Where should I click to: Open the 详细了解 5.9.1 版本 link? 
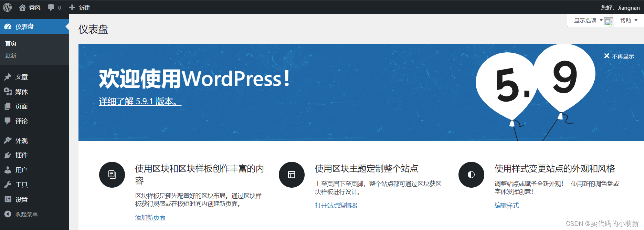140,101
